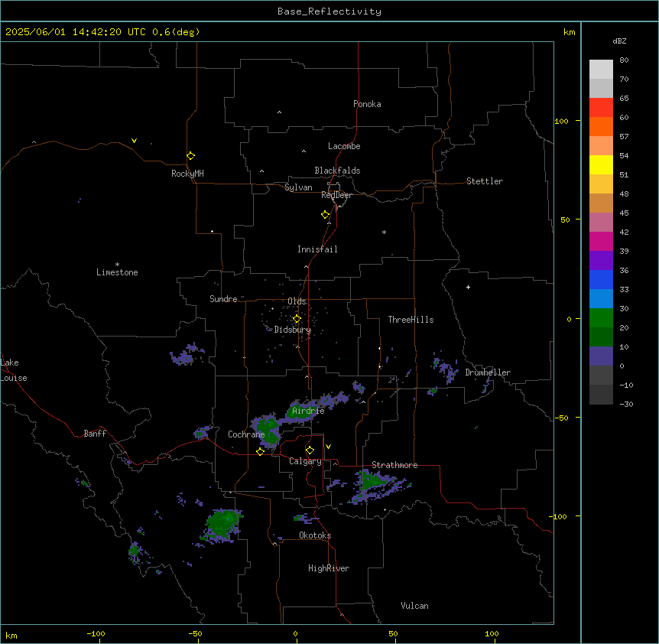The height and width of the screenshot is (644, 659).
Task: Click the Innisfail city label
Action: click(x=317, y=249)
